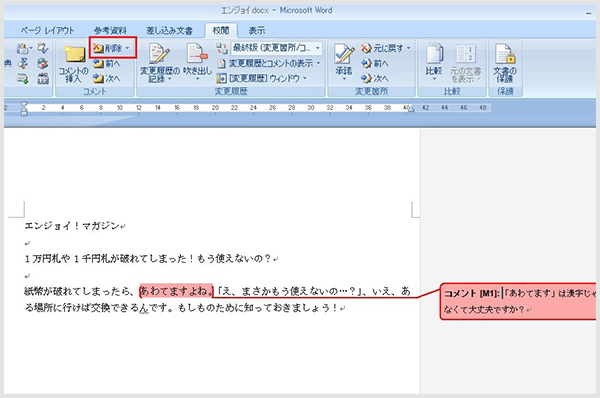The image size is (600, 398).
Task: Click the globe with checkmark language icon
Action: tap(43, 63)
